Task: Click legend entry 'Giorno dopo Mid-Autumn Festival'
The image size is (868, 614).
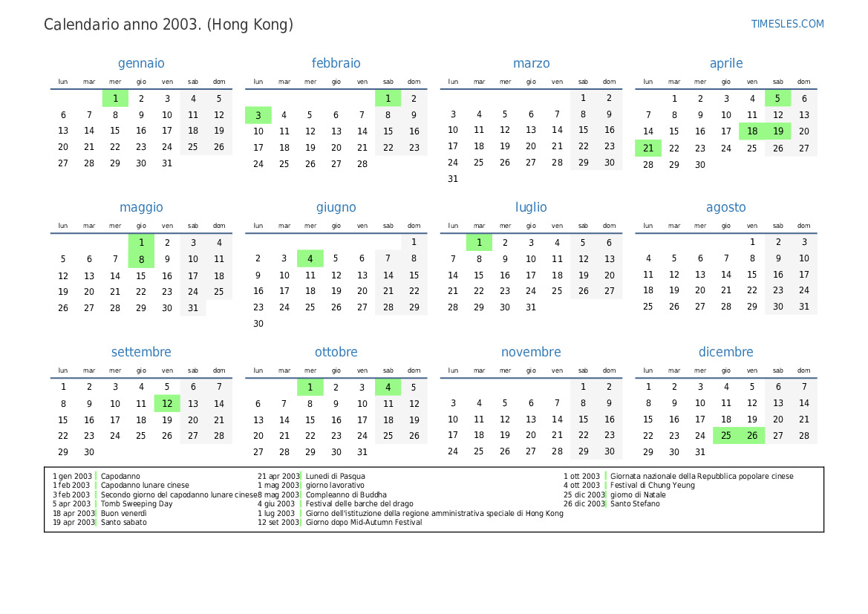Action: tap(364, 522)
